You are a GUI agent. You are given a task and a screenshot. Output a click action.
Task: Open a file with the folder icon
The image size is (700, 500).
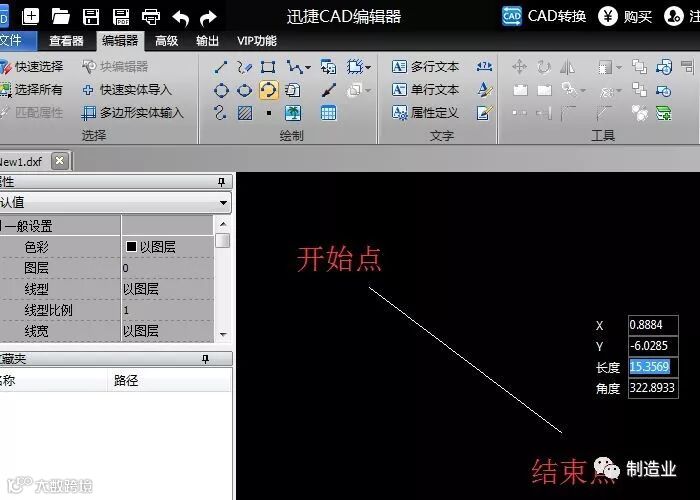[60, 17]
